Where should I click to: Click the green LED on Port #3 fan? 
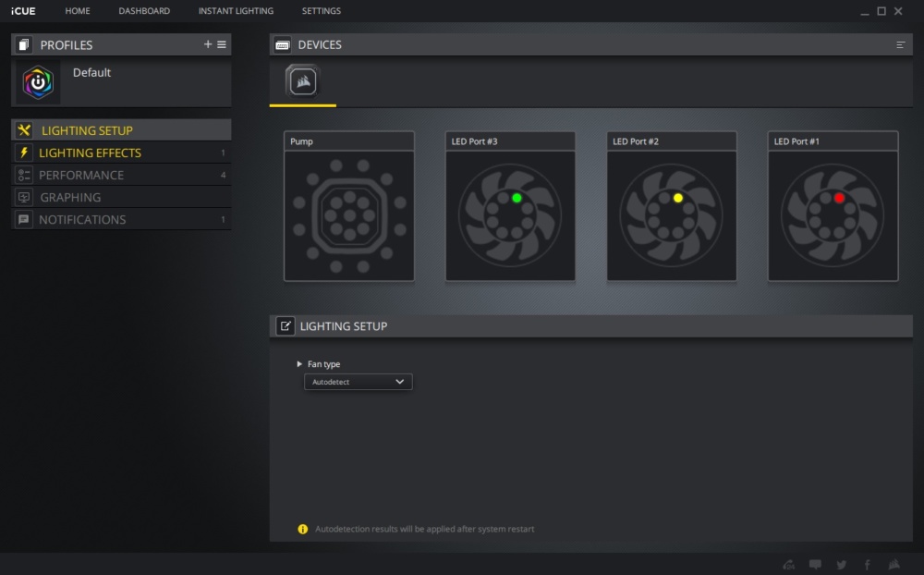[517, 198]
